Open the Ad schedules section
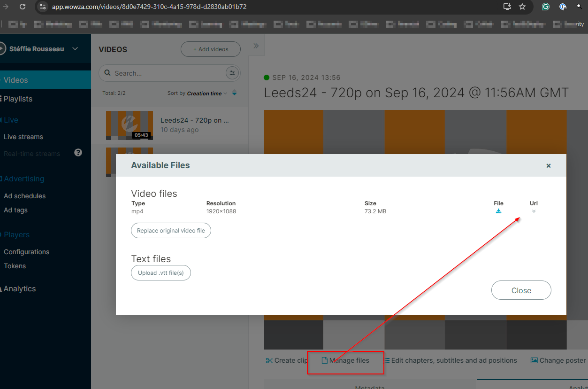 24,196
